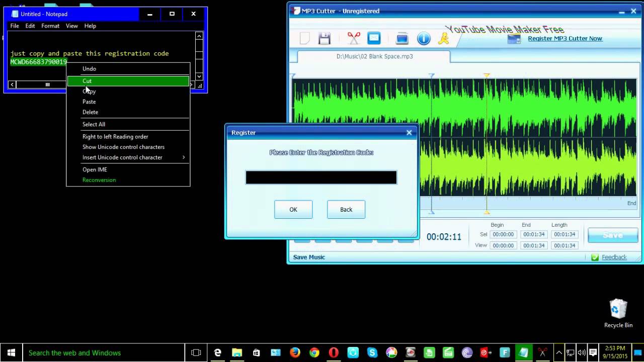The height and width of the screenshot is (362, 644).
Task: Choose Right to left Reading order
Action: 128,137
